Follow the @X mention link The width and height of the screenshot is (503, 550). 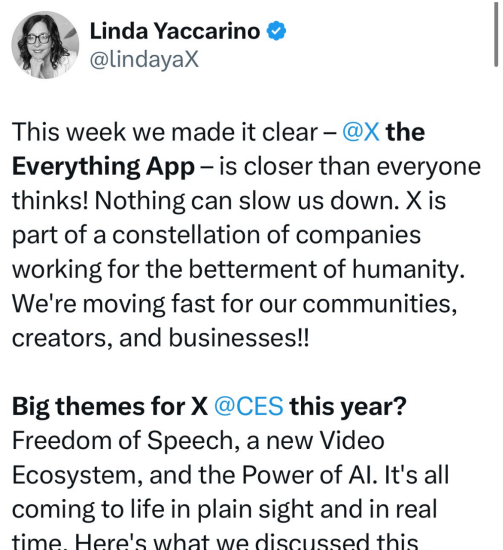(x=361, y=132)
